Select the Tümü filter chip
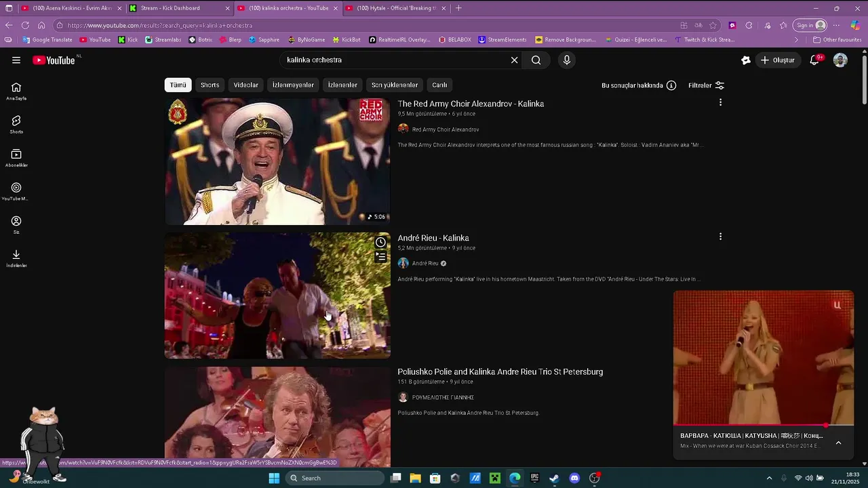Screen dimensions: 868x488 click(178, 85)
